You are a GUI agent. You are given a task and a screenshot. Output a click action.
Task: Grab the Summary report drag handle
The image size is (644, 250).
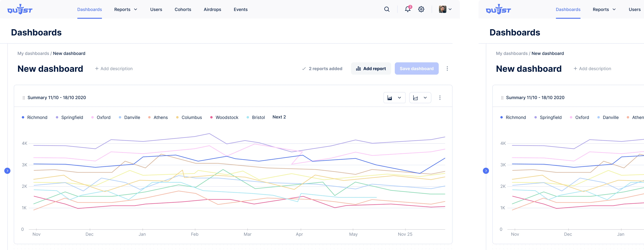(x=24, y=98)
